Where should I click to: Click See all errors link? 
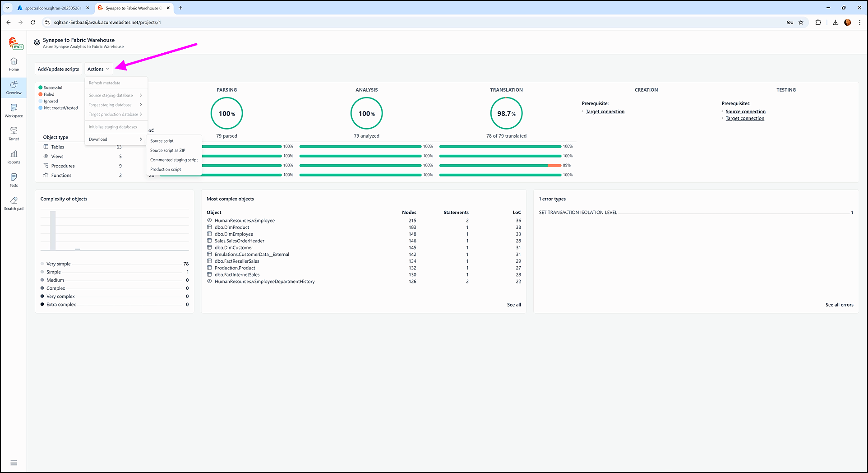(x=839, y=305)
